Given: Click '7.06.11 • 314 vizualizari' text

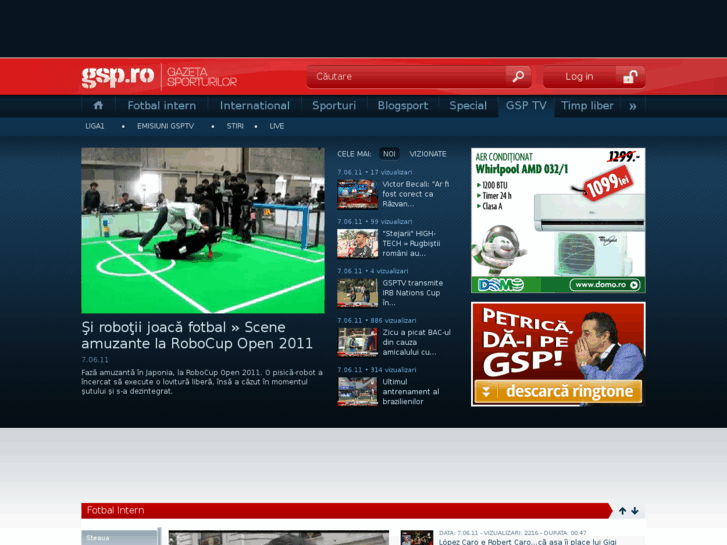Looking at the screenshot, I should click(x=376, y=370).
